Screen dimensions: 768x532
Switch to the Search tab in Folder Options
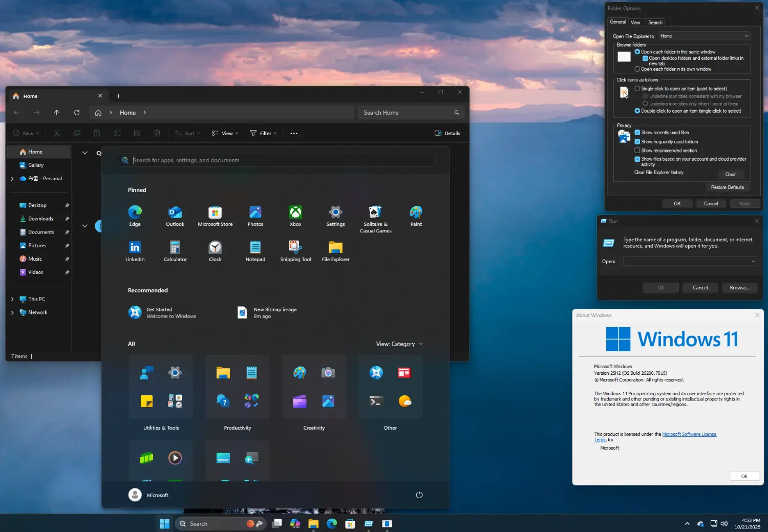[655, 23]
